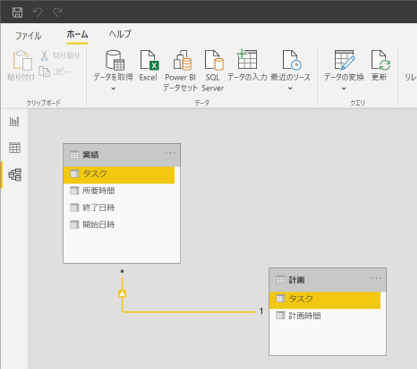Screen dimensions: 417x369
Task: Click the 計画 table header
Action: pyautogui.click(x=328, y=280)
